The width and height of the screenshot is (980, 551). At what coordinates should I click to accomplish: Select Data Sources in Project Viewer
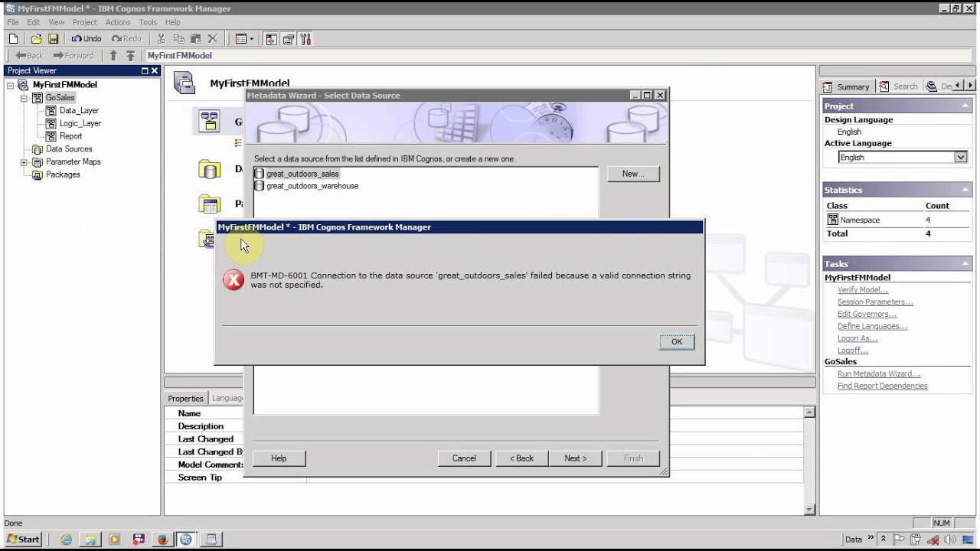(x=69, y=149)
